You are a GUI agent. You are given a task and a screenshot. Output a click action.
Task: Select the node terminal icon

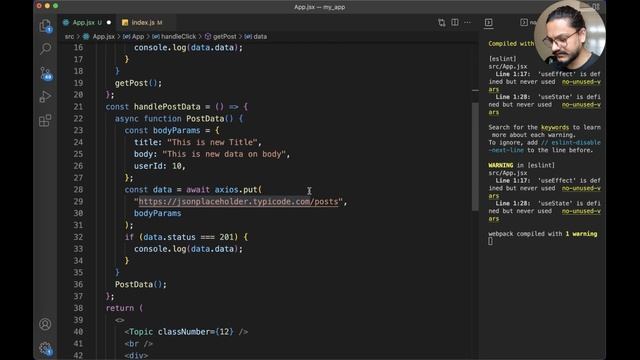click(524, 22)
